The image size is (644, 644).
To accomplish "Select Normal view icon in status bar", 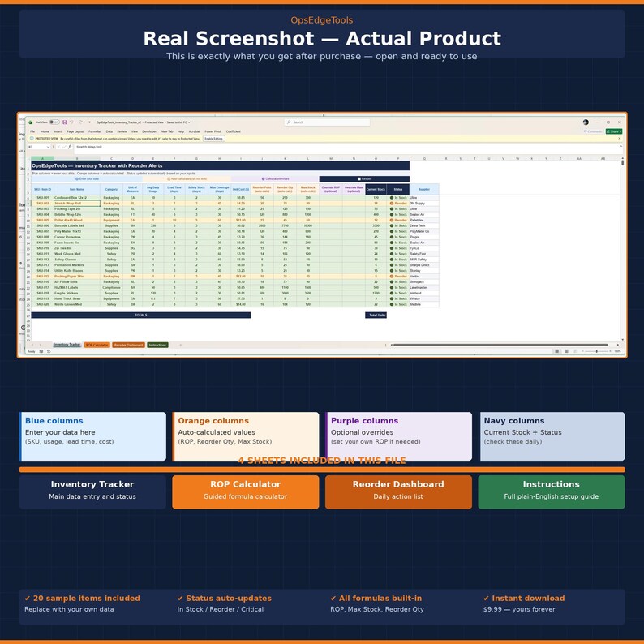I will pos(556,351).
